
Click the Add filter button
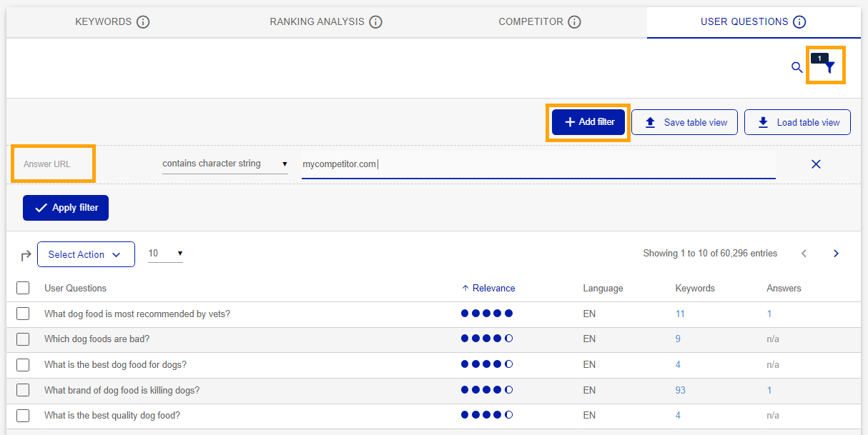(588, 122)
